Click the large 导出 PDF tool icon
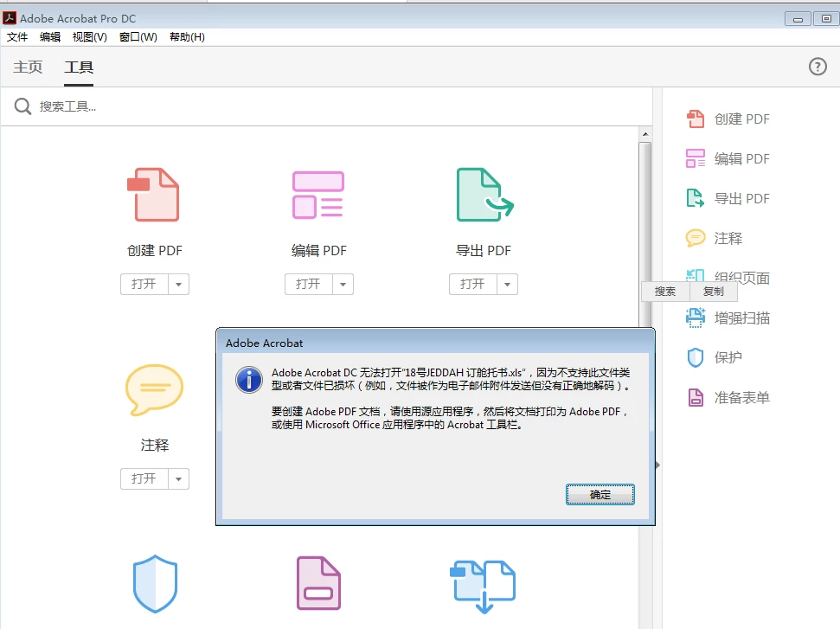Viewport: 840px width, 629px height. (484, 195)
